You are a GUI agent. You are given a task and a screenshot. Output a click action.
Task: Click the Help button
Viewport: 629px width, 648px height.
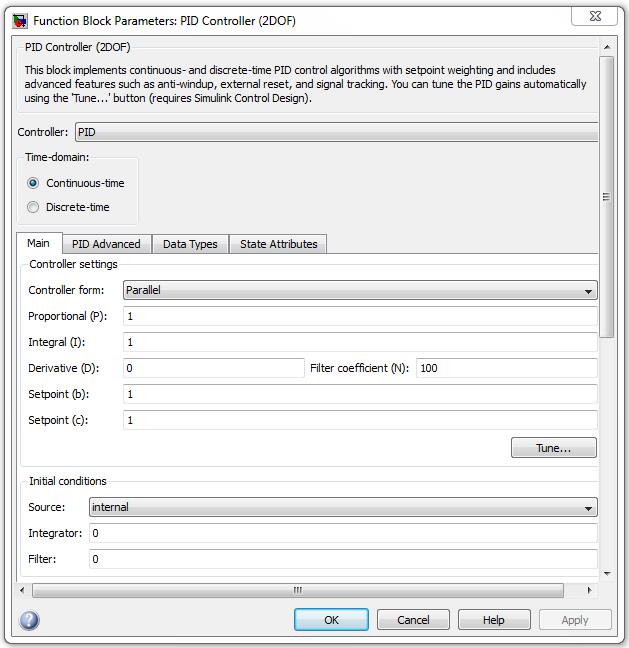(494, 620)
